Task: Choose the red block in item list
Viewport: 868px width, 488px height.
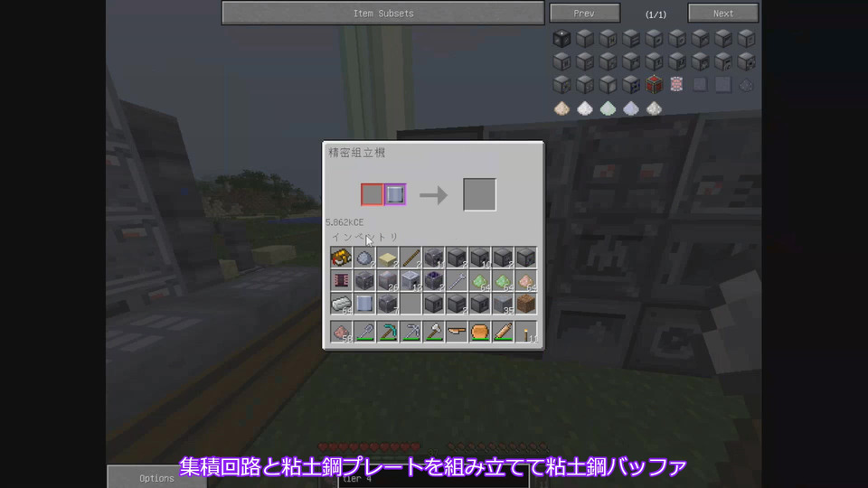Action: [x=654, y=85]
